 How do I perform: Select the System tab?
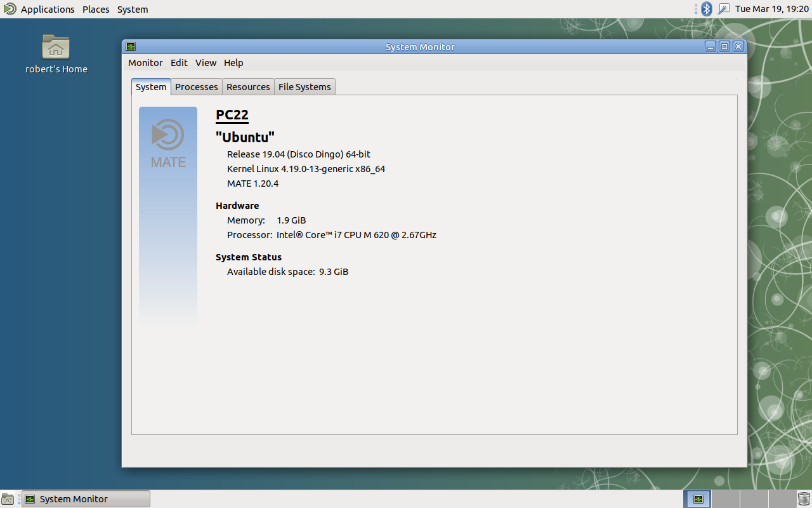pyautogui.click(x=151, y=87)
